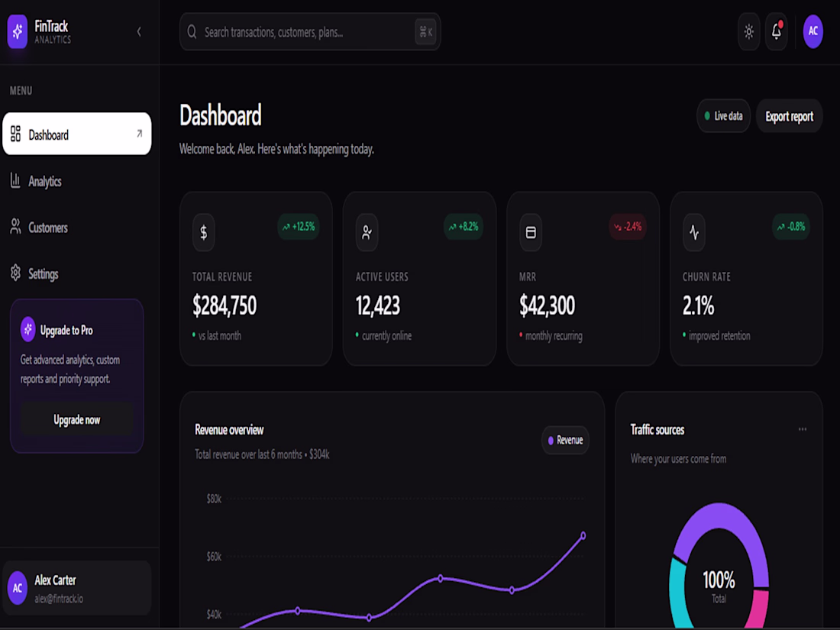Click the 2.1% churn rate value
The width and height of the screenshot is (840, 630).
[698, 306]
